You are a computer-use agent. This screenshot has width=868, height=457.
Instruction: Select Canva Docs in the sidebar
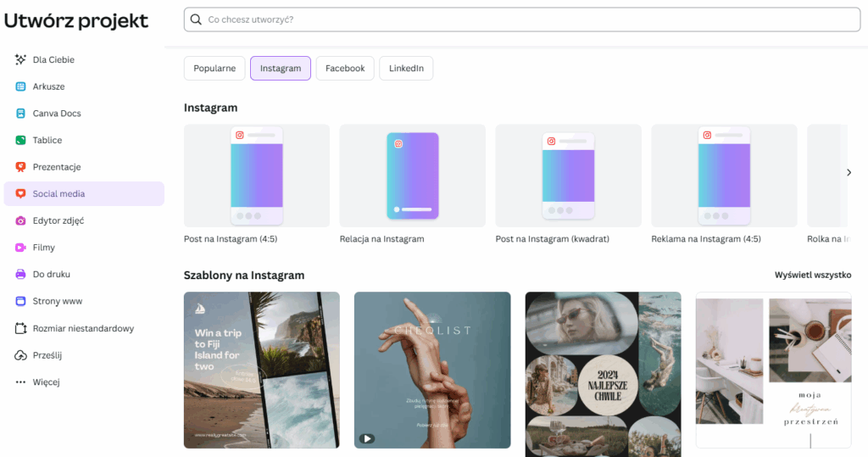84,113
